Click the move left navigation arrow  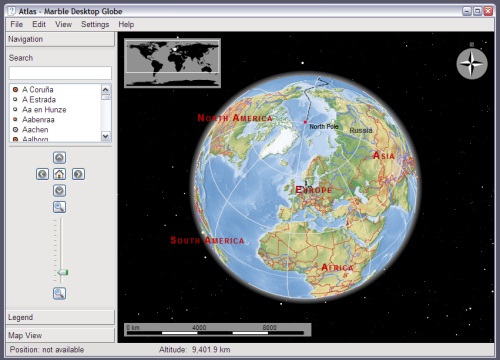(x=42, y=174)
